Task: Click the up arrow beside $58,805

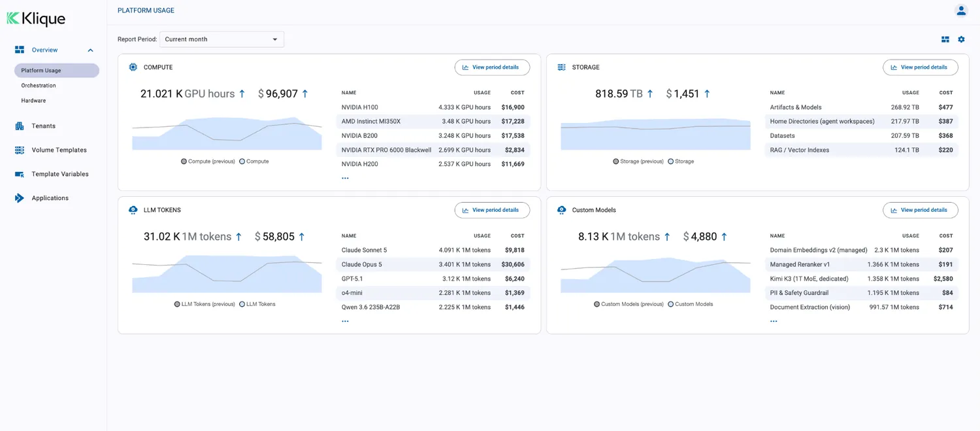Action: pyautogui.click(x=302, y=237)
